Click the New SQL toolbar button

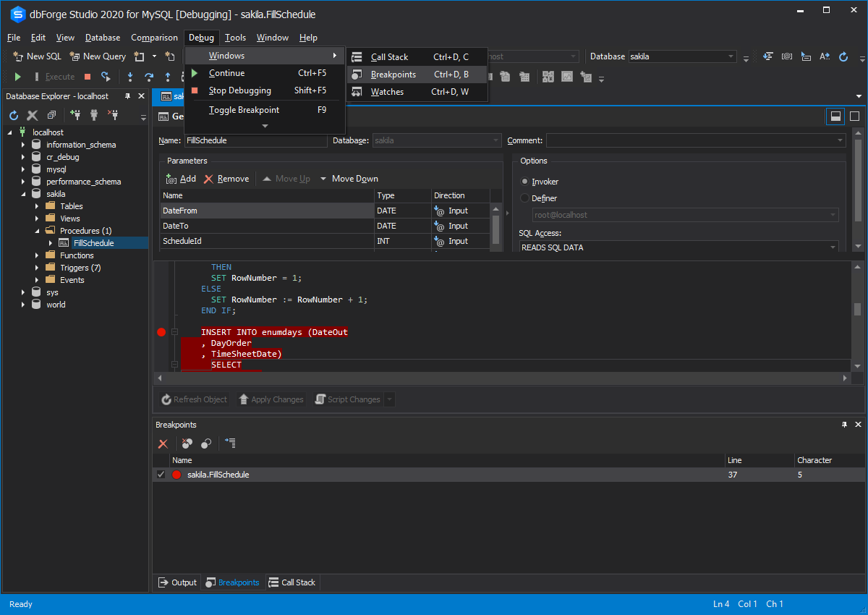(38, 56)
